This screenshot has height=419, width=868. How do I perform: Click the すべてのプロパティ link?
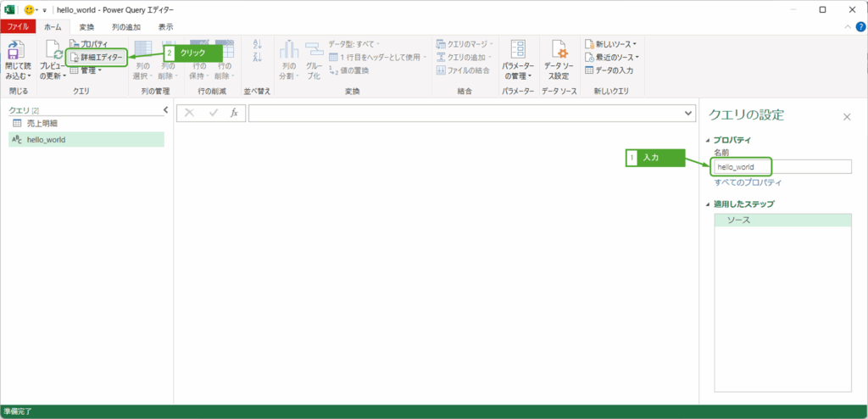(x=747, y=182)
